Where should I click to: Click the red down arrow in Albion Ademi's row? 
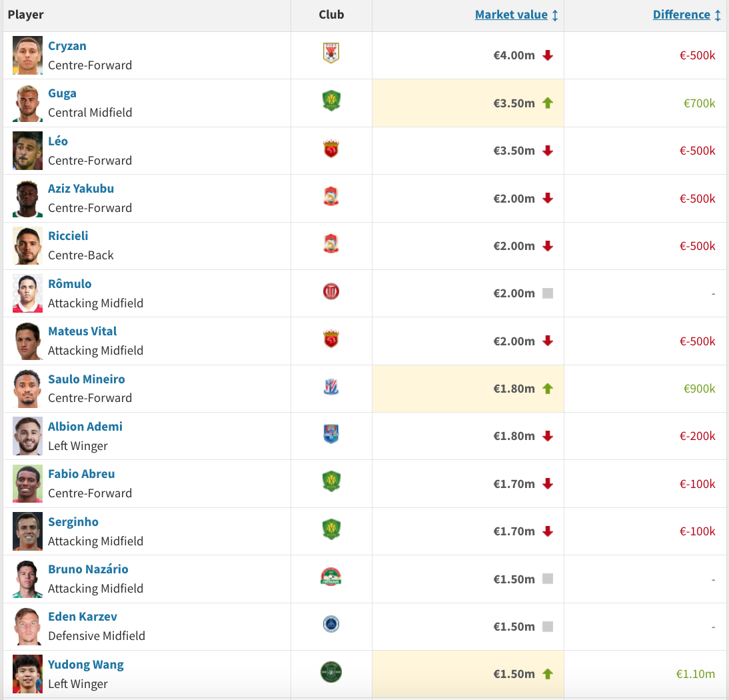point(548,436)
